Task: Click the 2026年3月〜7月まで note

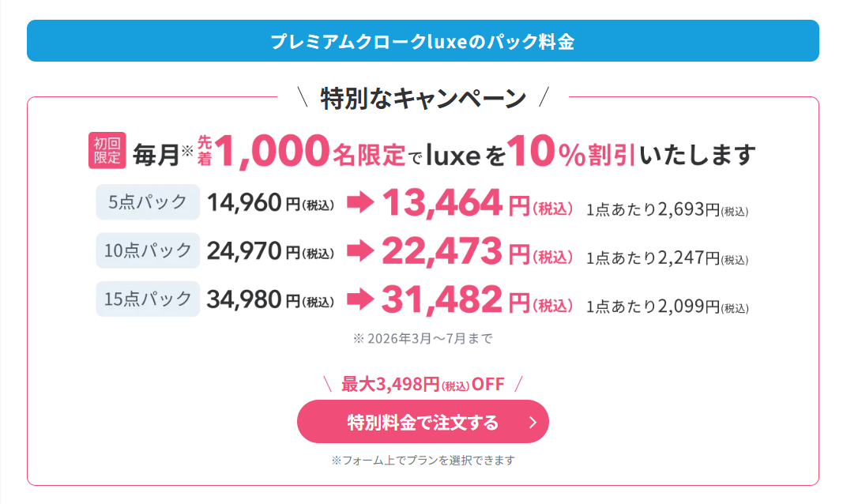Action: pos(423,339)
